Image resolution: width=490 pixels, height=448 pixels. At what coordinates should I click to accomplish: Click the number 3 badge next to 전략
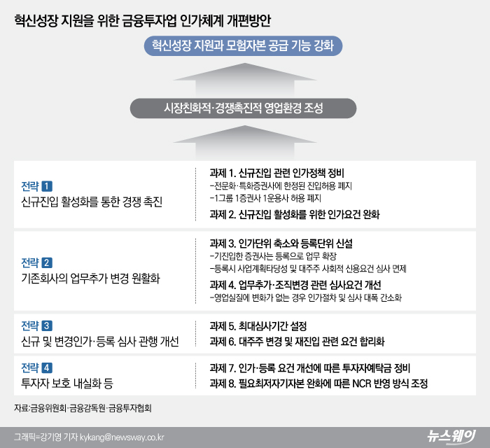pos(47,325)
